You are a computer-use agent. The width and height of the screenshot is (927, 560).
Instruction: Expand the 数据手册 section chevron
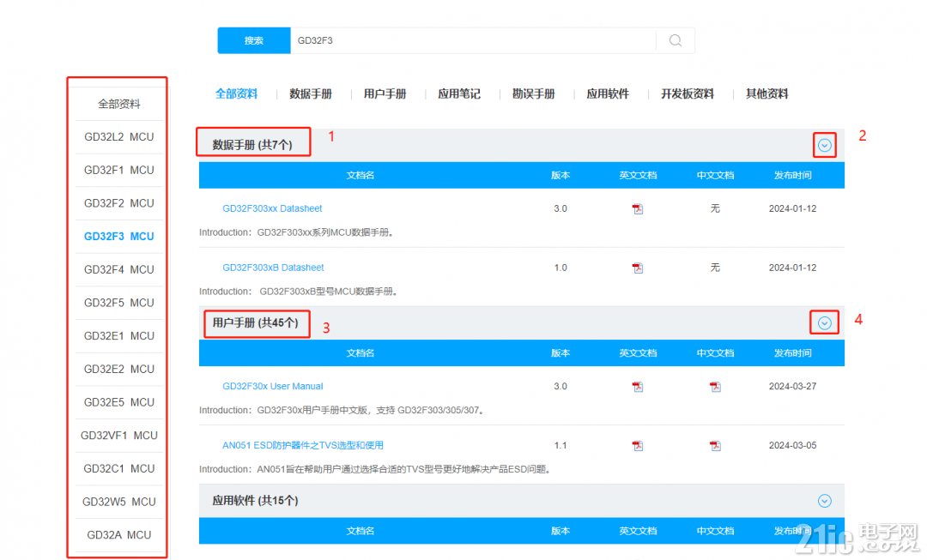pos(825,145)
